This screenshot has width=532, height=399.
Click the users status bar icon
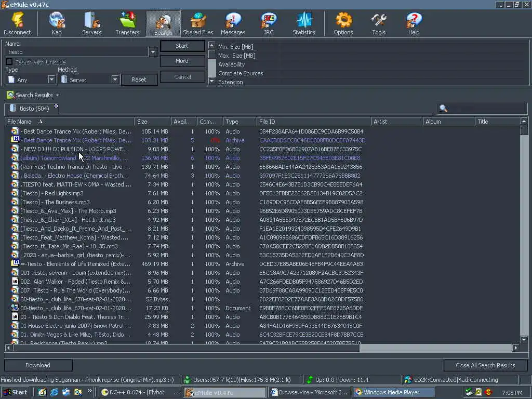(187, 380)
